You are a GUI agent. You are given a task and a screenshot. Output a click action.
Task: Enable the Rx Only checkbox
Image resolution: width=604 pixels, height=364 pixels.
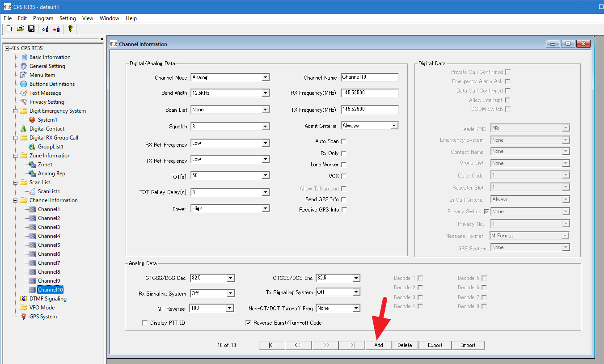click(344, 153)
